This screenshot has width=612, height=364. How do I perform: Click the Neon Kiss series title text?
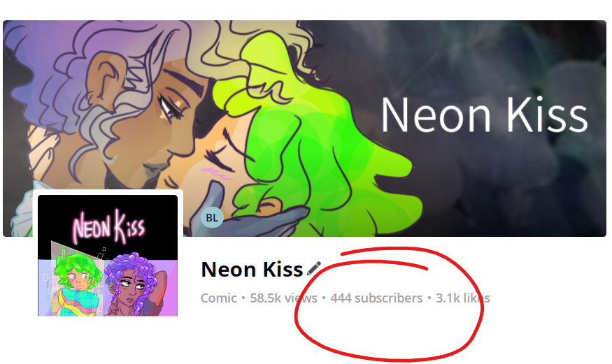click(x=252, y=269)
